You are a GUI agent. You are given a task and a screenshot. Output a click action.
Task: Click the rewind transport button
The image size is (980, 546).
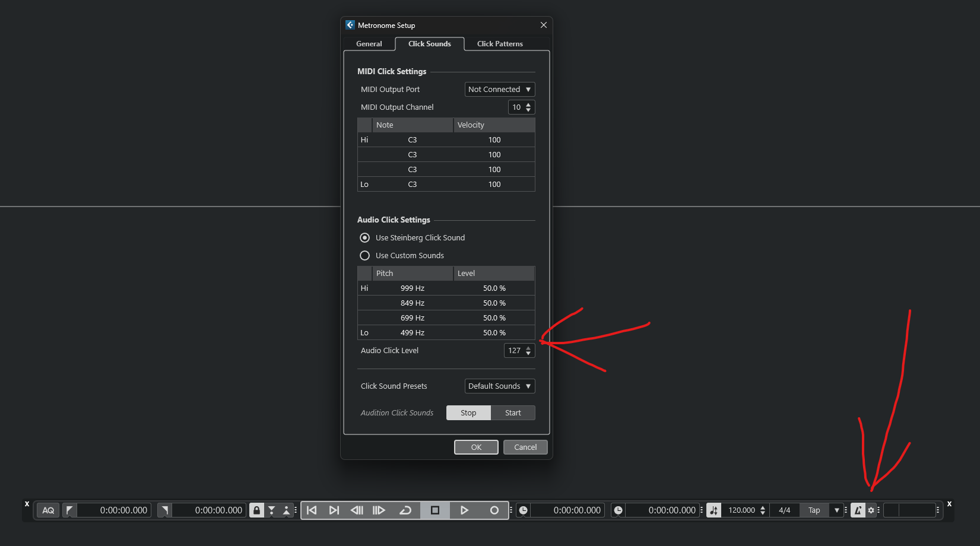[x=357, y=510]
